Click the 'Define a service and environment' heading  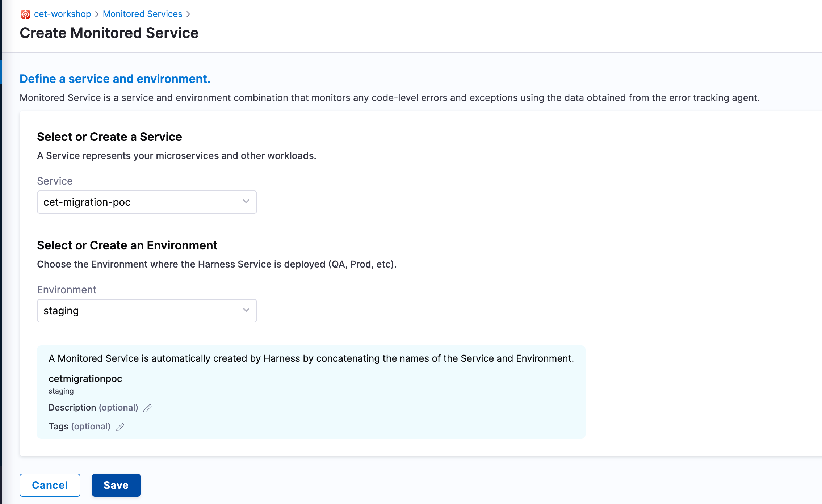(115, 79)
